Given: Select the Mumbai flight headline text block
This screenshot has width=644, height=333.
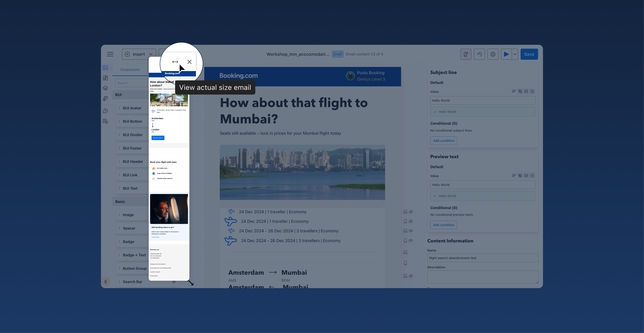Looking at the screenshot, I should tap(294, 111).
